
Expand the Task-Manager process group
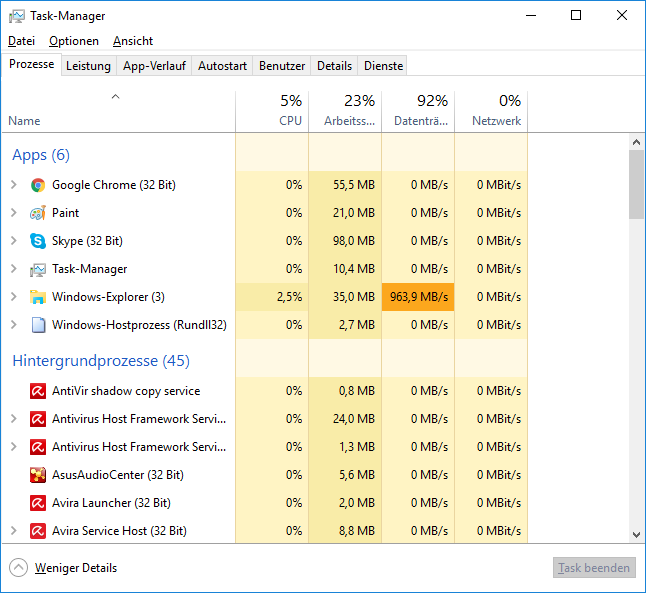[x=14, y=269]
